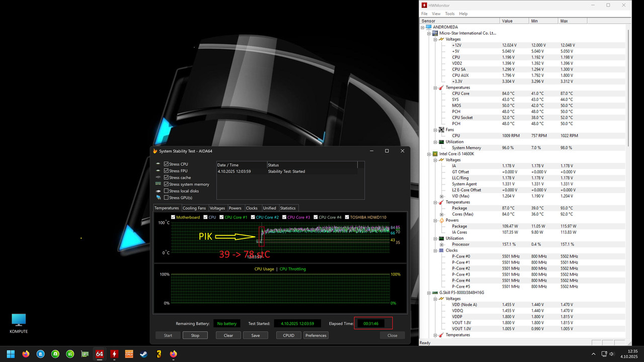
Task: Collapse the Fans group in HWMonitor
Action: (435, 130)
